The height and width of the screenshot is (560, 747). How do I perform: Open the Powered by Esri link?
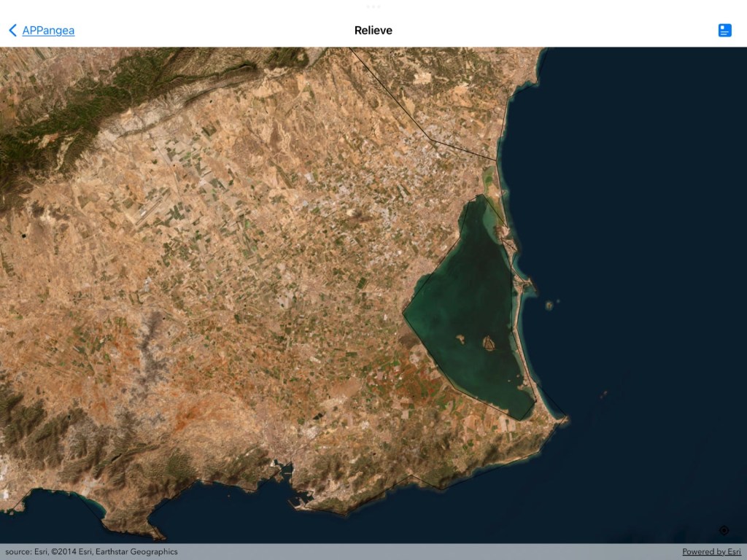711,552
